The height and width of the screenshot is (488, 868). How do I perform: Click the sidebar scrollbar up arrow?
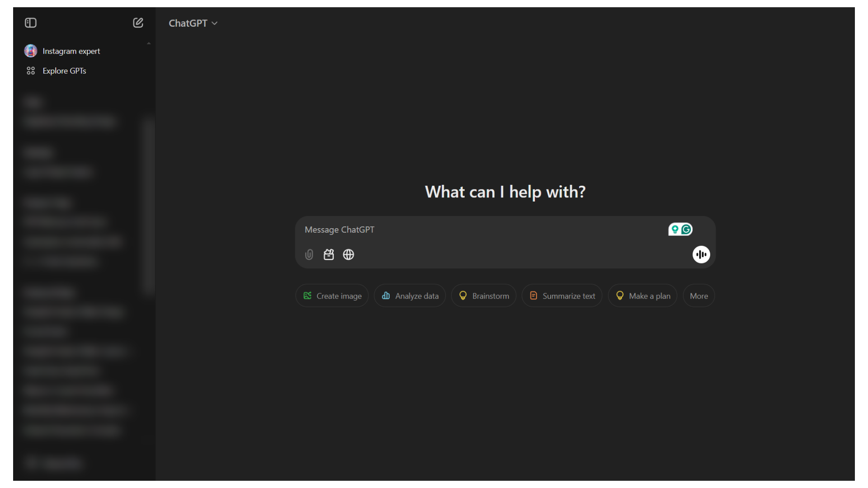149,43
